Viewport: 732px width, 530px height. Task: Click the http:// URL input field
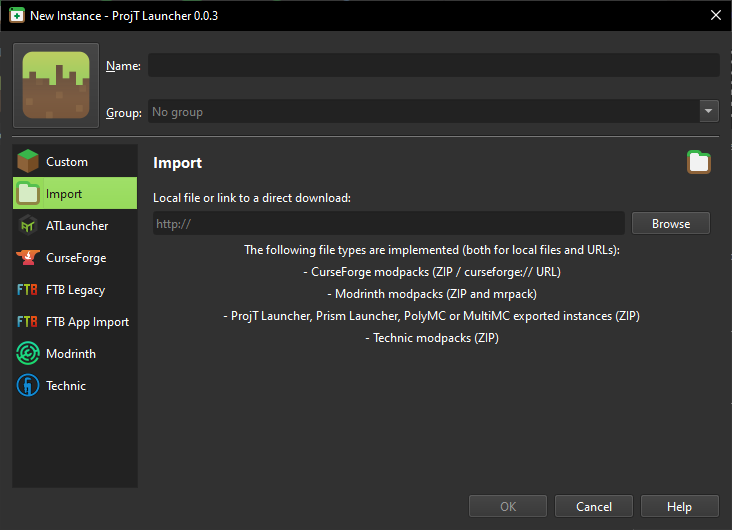coord(389,223)
